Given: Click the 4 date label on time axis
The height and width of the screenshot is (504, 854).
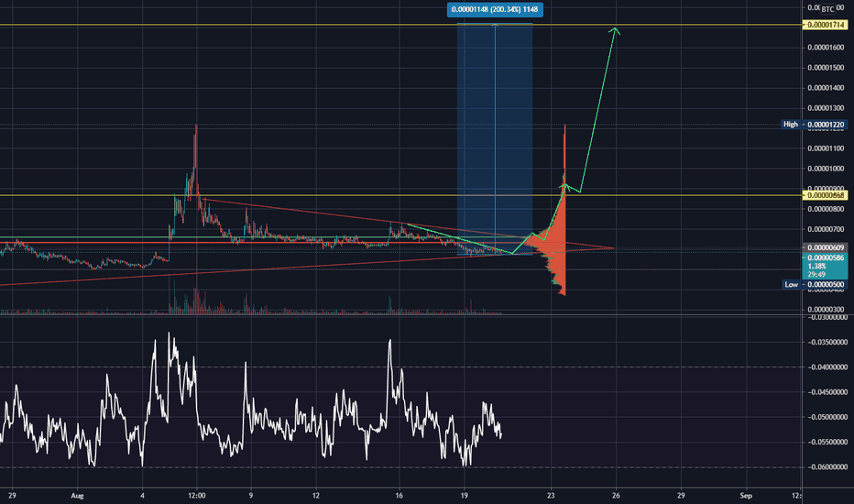Looking at the screenshot, I should [x=142, y=496].
